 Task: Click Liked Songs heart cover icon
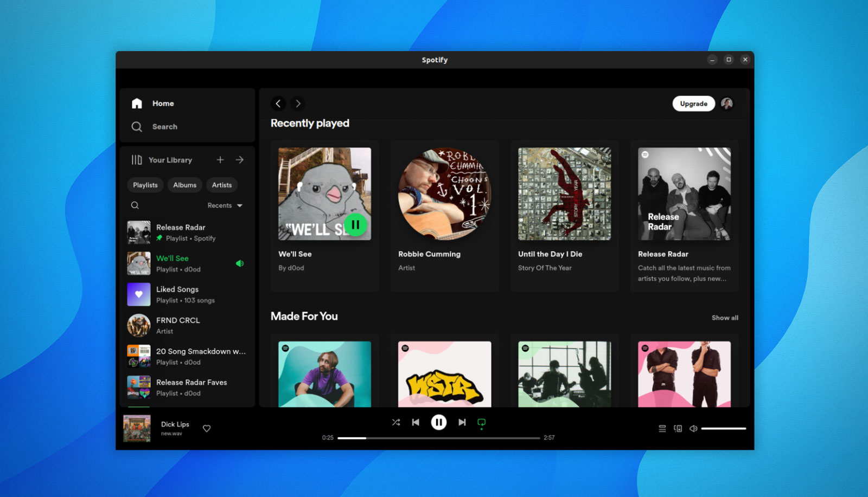click(139, 294)
